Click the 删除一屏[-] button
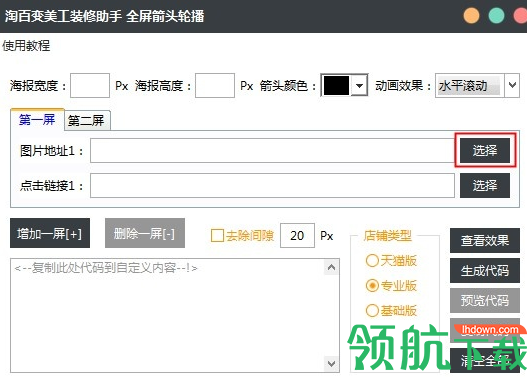Viewport: 527px width, 377px height. (x=145, y=233)
